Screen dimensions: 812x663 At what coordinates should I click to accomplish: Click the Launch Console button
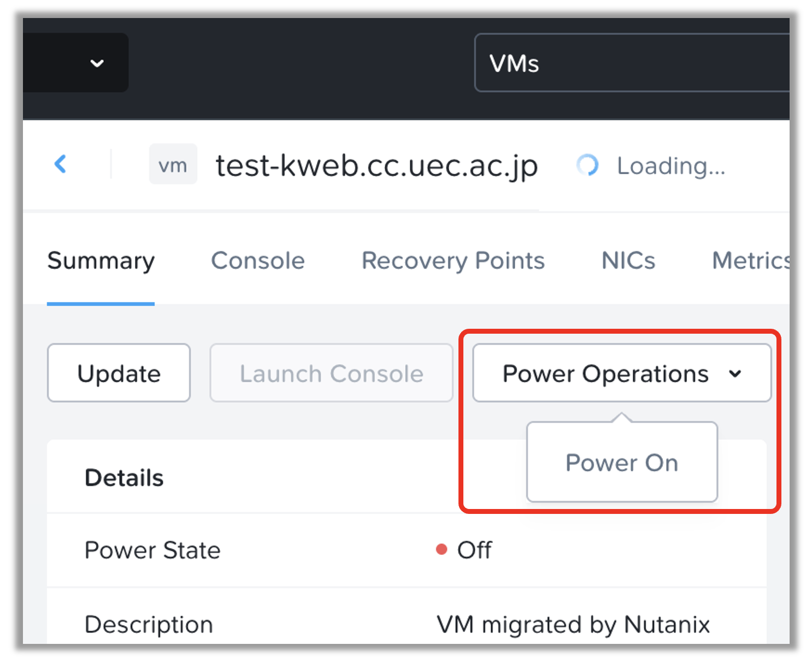pos(331,374)
